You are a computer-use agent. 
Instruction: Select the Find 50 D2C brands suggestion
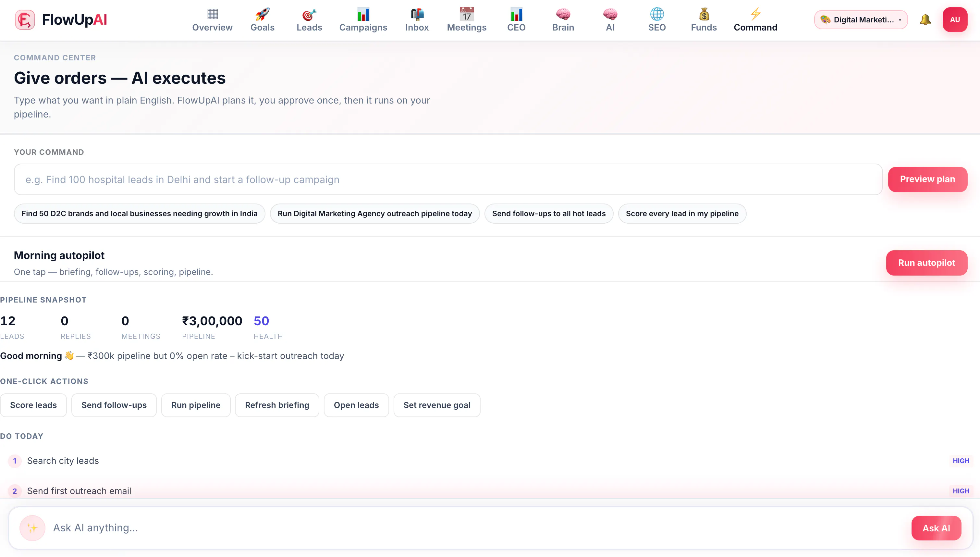(140, 214)
